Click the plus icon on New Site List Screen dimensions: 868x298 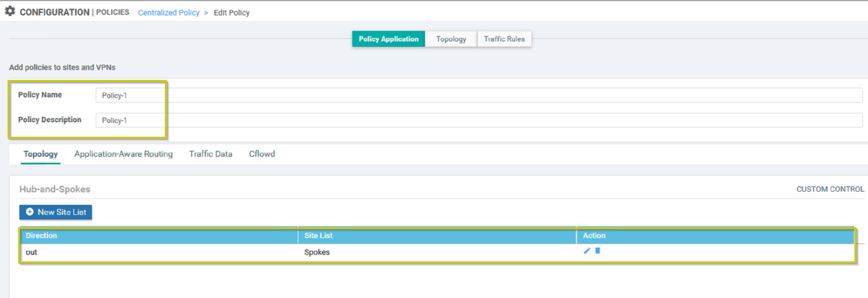(30, 212)
